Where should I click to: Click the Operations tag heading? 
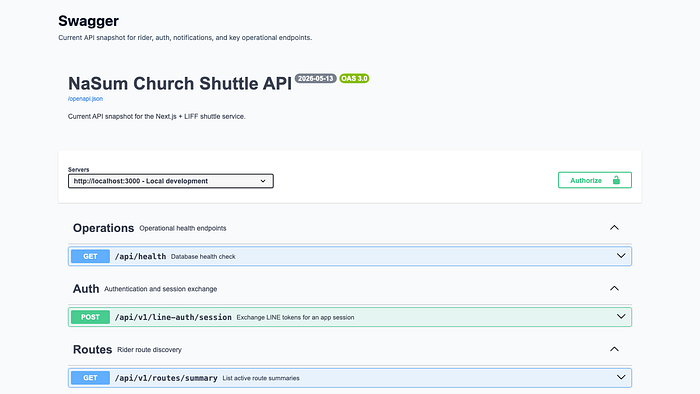click(x=104, y=228)
